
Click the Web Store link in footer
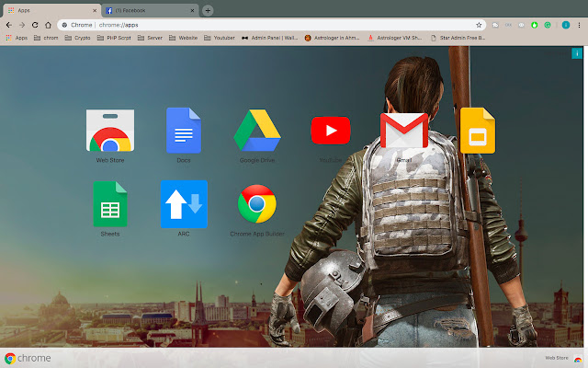click(x=563, y=358)
